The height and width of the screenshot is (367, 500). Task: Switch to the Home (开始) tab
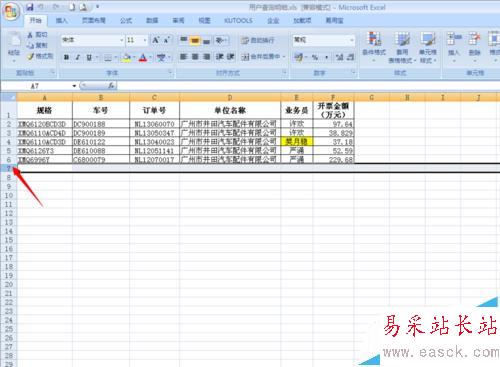coord(35,21)
